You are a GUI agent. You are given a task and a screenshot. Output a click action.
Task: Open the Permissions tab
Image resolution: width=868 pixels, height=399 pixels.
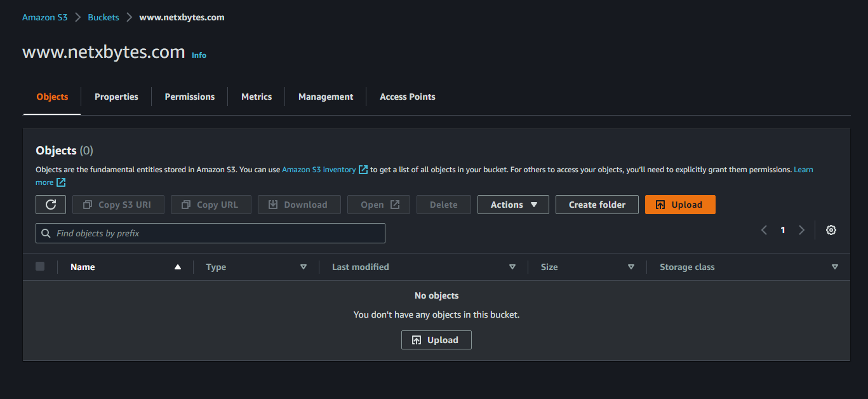tap(189, 97)
